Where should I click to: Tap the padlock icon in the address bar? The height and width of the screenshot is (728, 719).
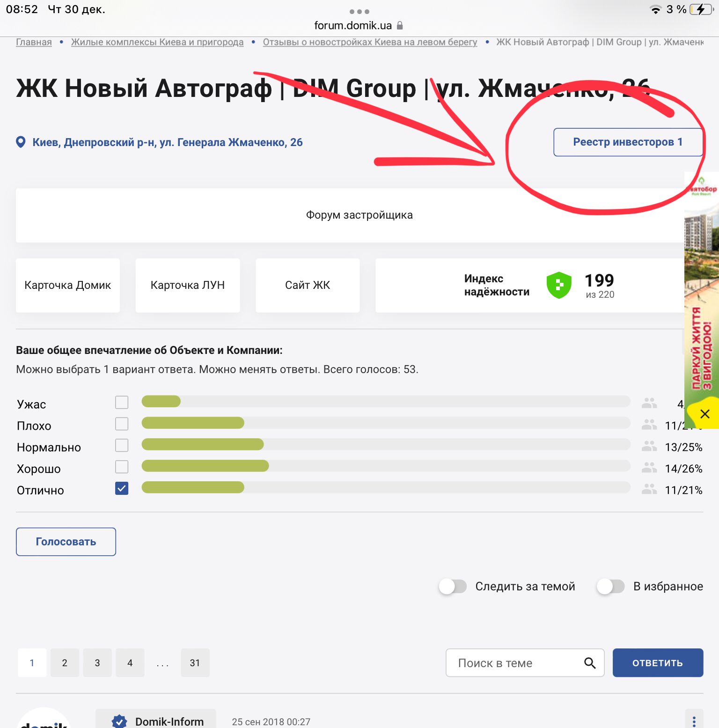tap(400, 25)
